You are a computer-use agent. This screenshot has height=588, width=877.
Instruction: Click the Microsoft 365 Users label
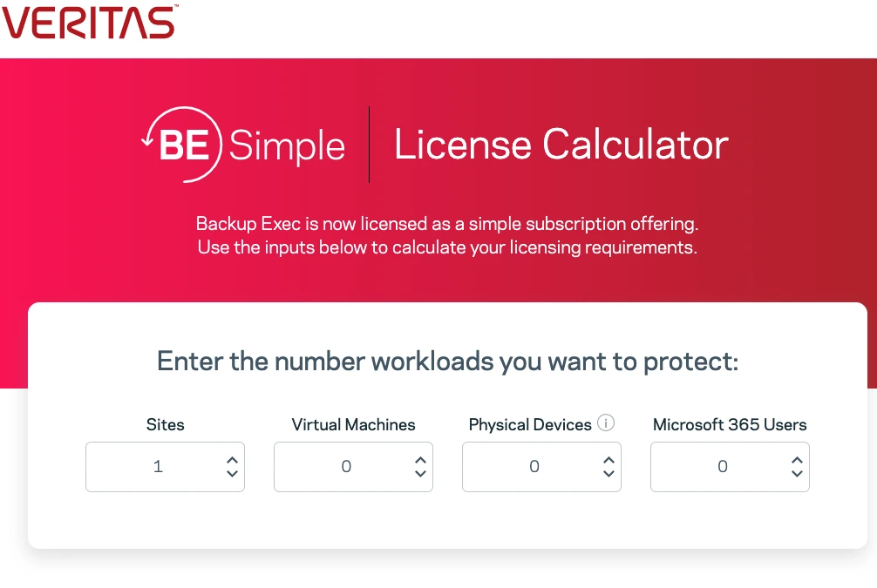click(730, 425)
